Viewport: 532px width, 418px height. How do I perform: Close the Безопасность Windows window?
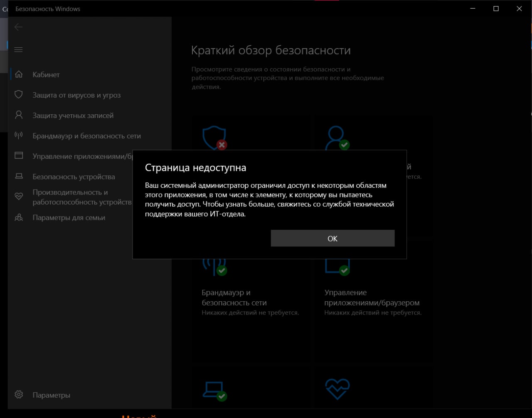tap(519, 9)
